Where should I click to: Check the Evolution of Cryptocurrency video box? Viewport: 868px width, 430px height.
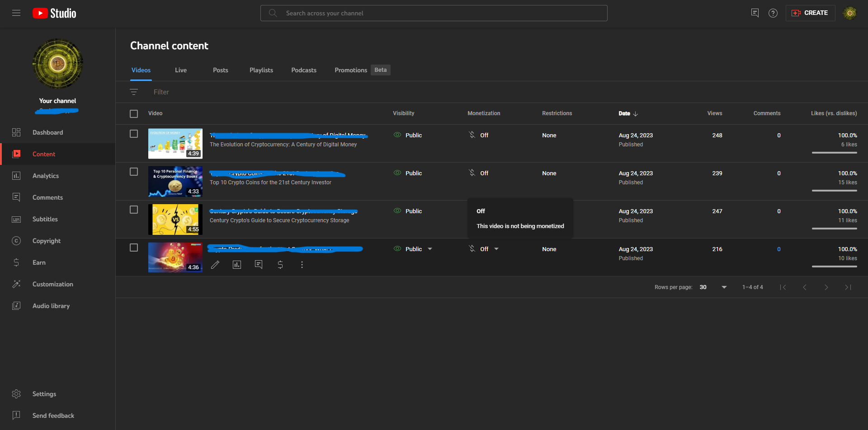[134, 134]
